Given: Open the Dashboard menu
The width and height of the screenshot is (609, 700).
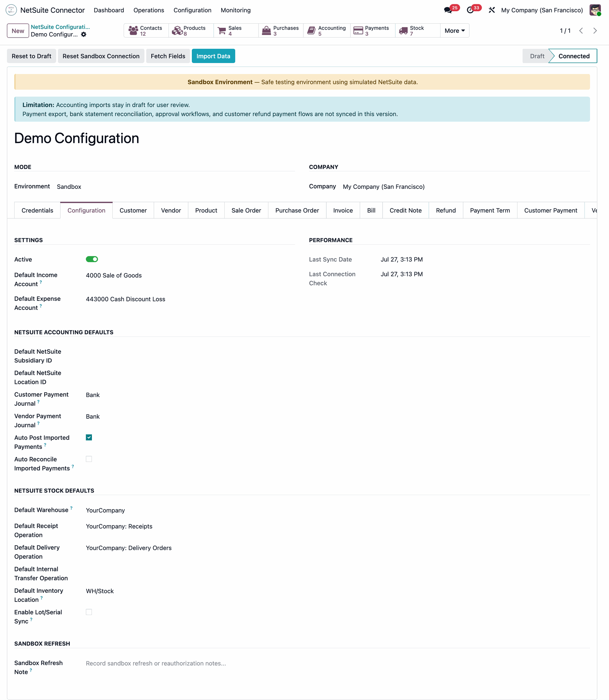Looking at the screenshot, I should [x=109, y=10].
